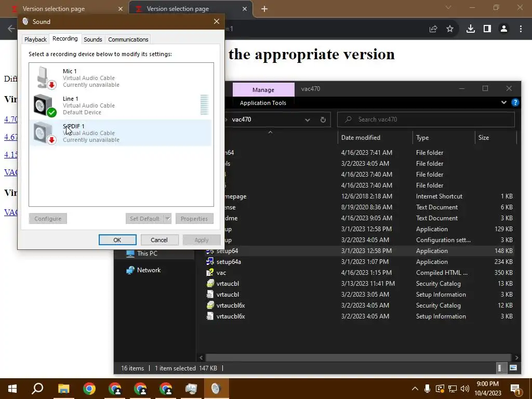Open a new Chrome tab
The height and width of the screenshot is (399, 532).
264,9
